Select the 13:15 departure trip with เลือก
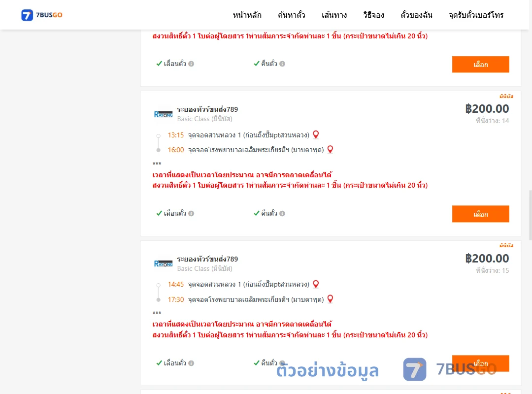Viewport: 532px width, 394px height. pyautogui.click(x=480, y=214)
